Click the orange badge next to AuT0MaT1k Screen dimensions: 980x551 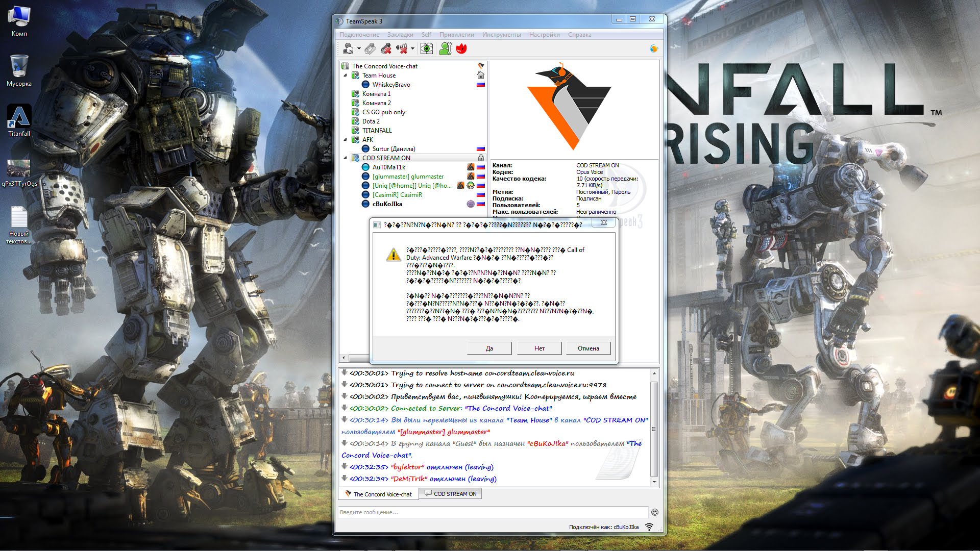click(x=471, y=167)
